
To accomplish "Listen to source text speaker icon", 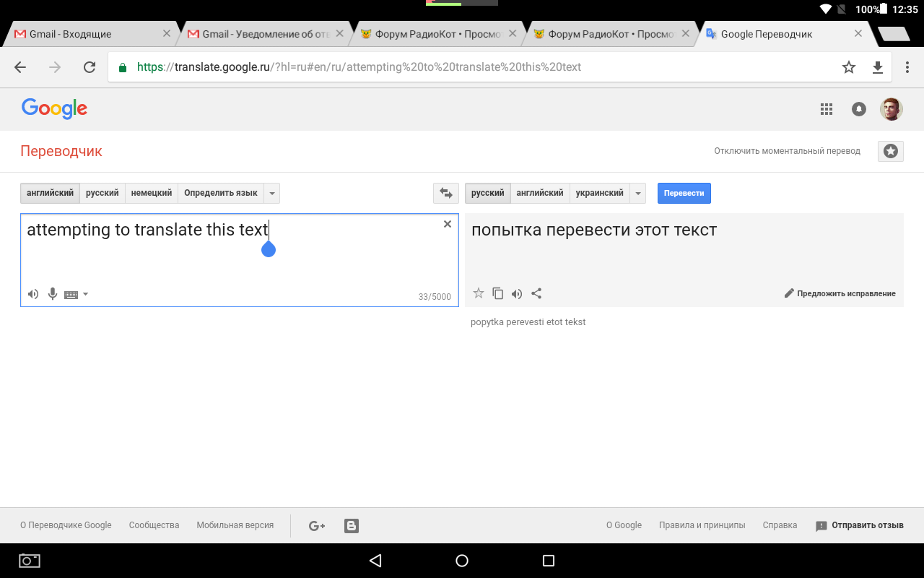I will tap(33, 294).
